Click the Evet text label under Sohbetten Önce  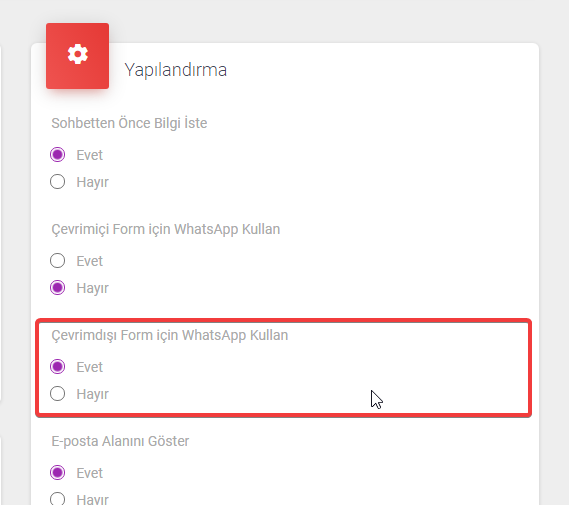pyautogui.click(x=90, y=155)
